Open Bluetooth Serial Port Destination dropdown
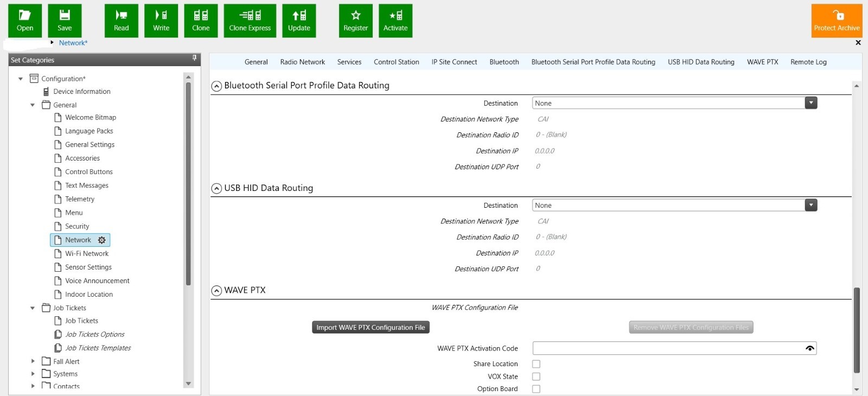 pos(810,103)
